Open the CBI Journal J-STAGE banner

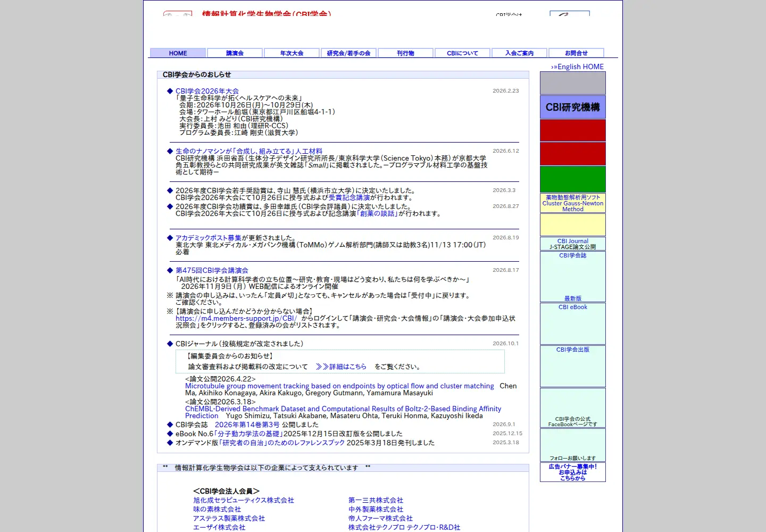coord(573,244)
